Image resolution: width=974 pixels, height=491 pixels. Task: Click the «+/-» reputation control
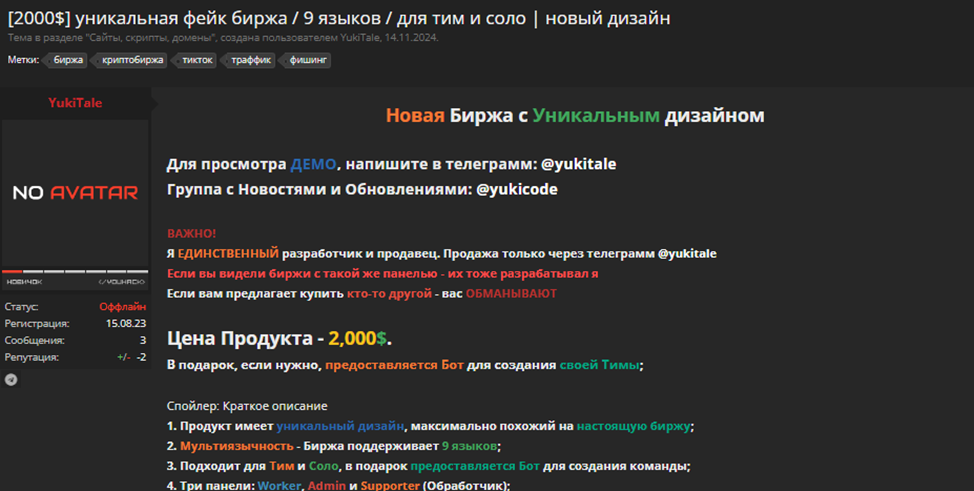click(124, 357)
